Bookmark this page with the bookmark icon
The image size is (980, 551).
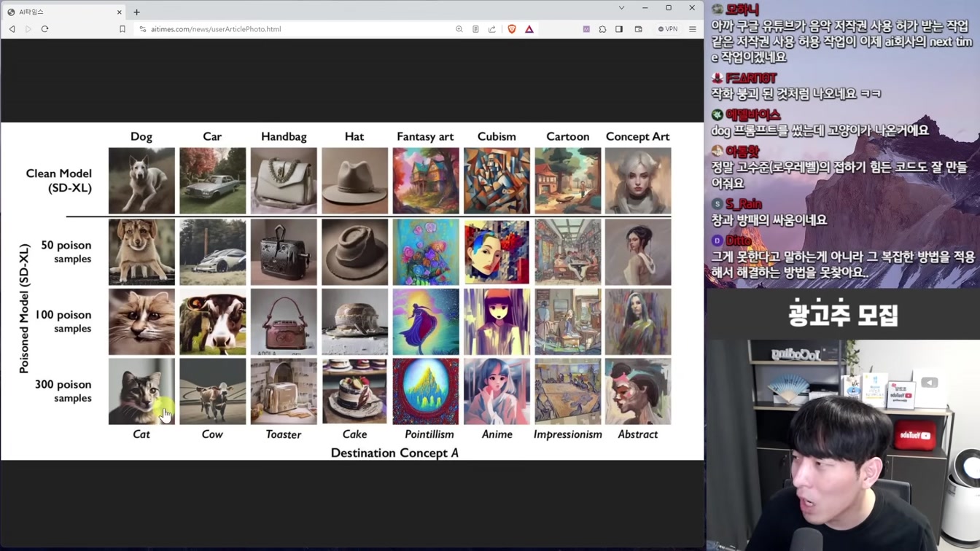tap(122, 29)
